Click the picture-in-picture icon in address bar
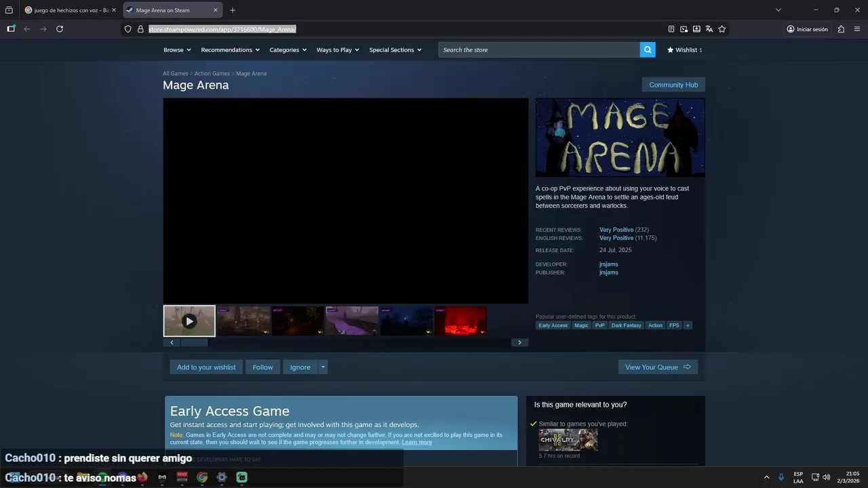 pyautogui.click(x=684, y=29)
